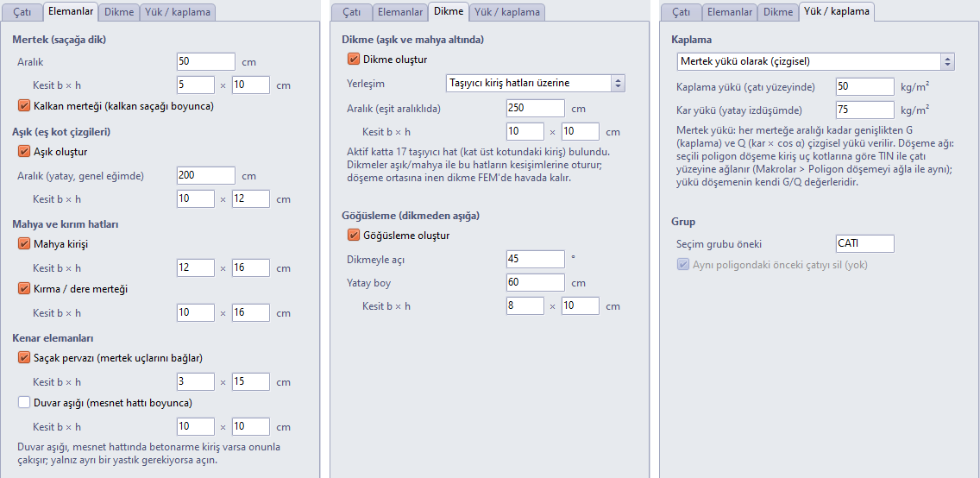Click the Aşık Aralık field containing 200

[x=205, y=175]
